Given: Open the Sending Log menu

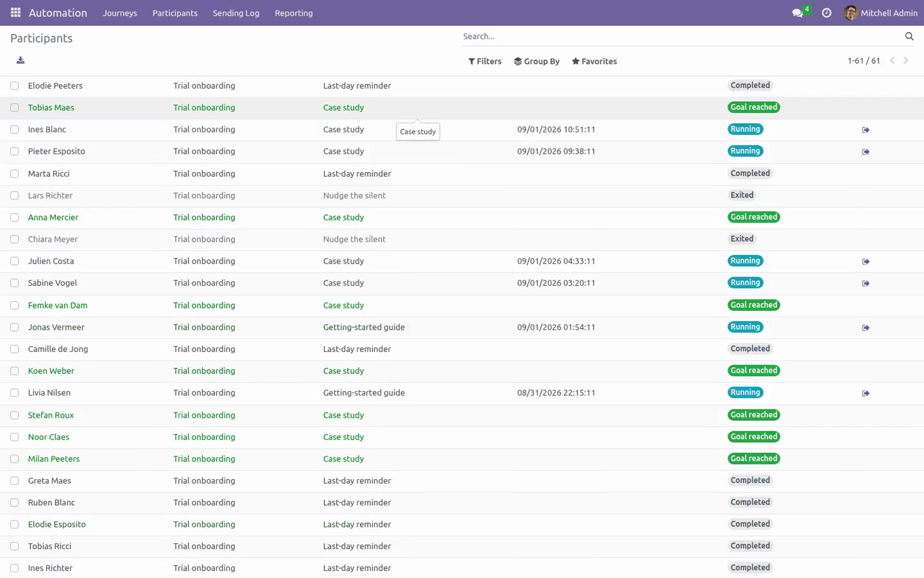Looking at the screenshot, I should (236, 13).
